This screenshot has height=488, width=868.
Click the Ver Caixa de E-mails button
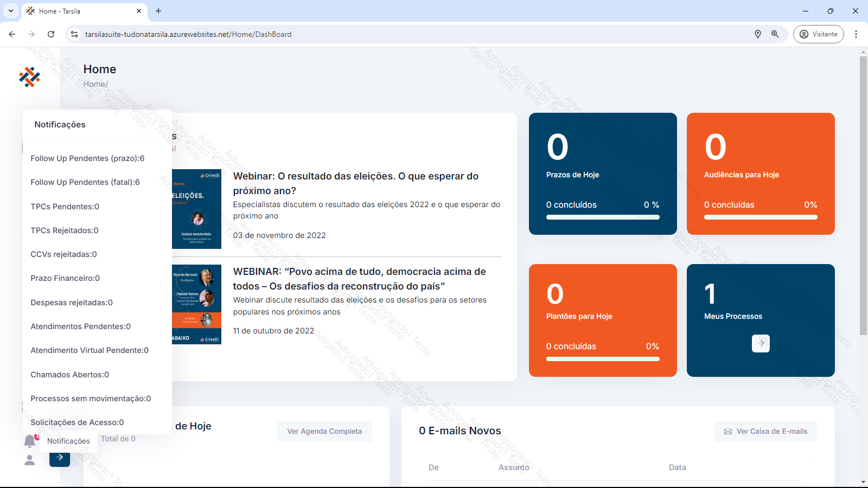coord(765,432)
